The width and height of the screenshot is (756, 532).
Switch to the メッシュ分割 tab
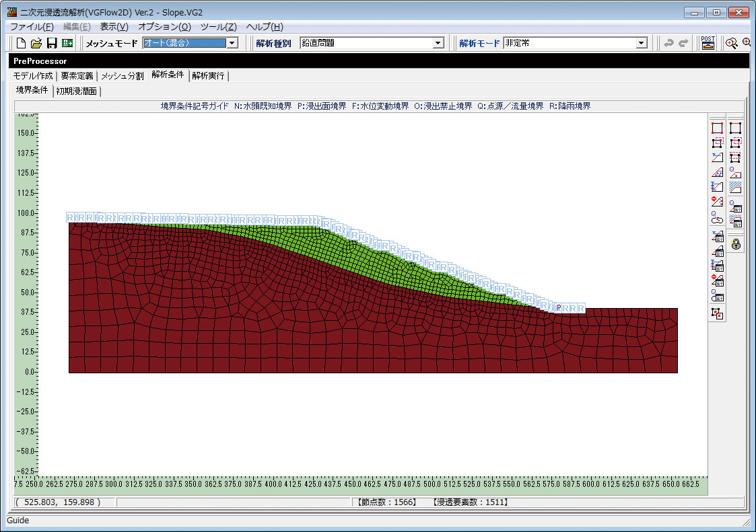pos(123,75)
